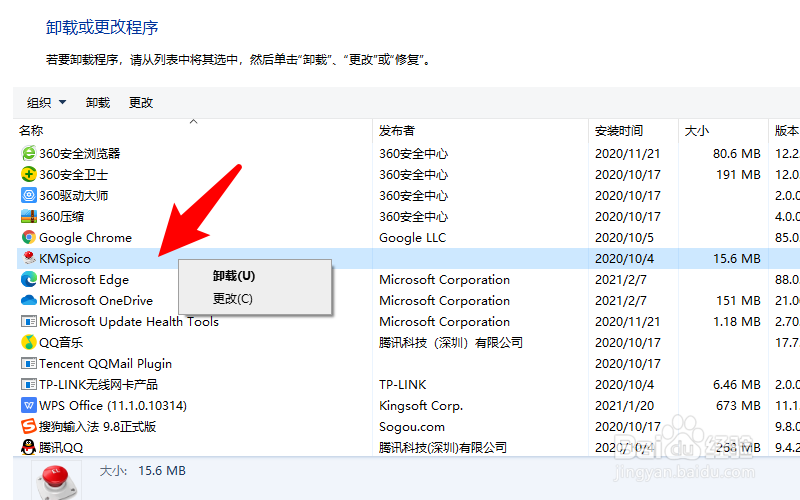Click the 搜狗输入法 icon

(x=29, y=427)
